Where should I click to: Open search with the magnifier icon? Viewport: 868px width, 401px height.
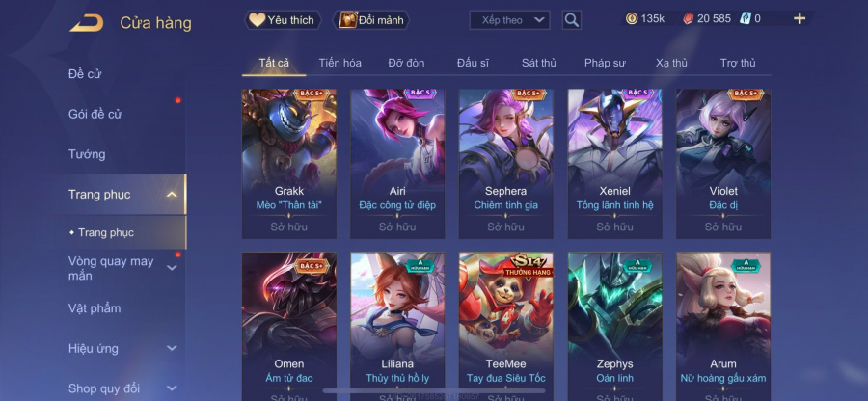[x=571, y=20]
